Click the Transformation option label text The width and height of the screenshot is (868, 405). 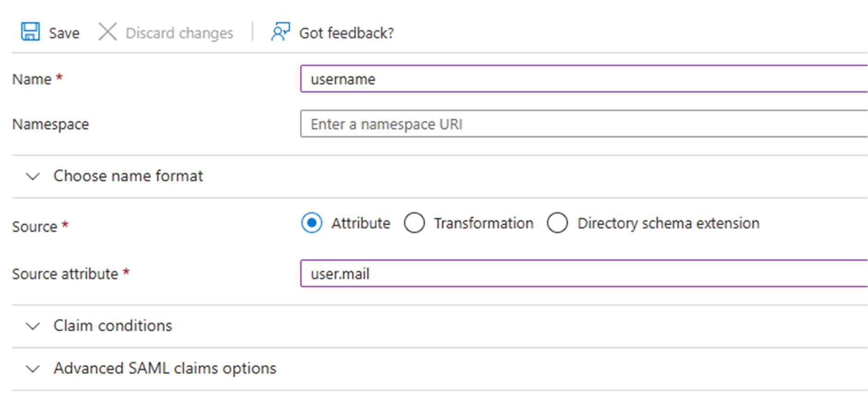[x=483, y=223]
